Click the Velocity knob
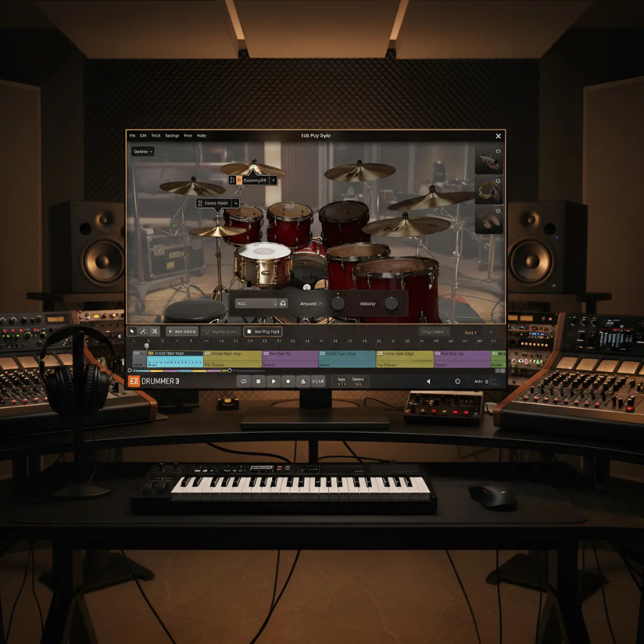The width and height of the screenshot is (644, 644). point(391,303)
